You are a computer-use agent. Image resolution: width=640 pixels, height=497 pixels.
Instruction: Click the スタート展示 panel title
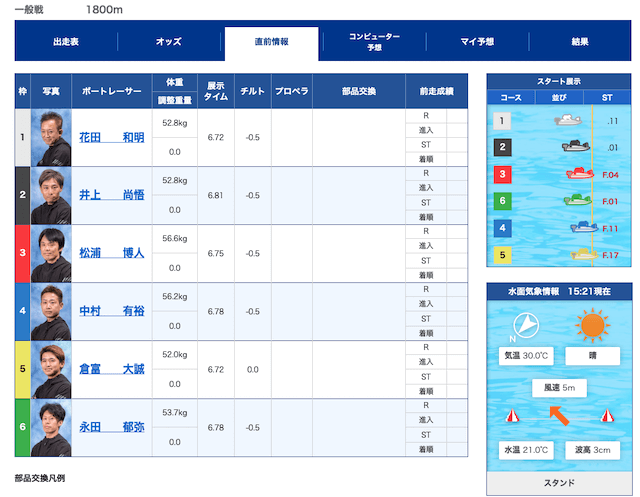pyautogui.click(x=559, y=82)
